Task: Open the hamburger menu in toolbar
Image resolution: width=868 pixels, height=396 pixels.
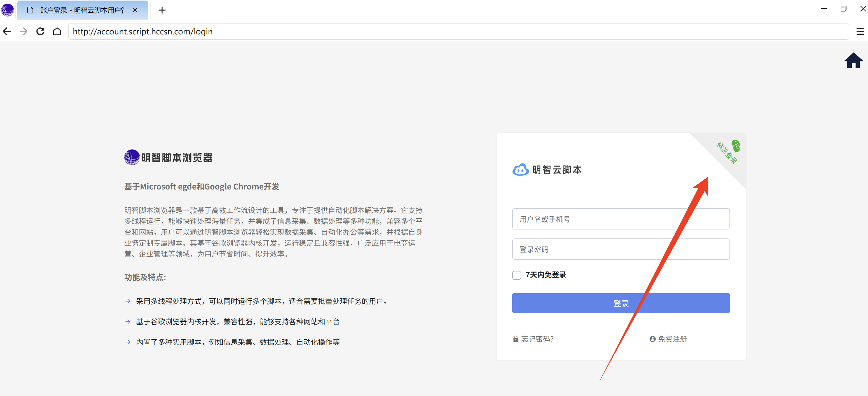Action: (x=860, y=32)
